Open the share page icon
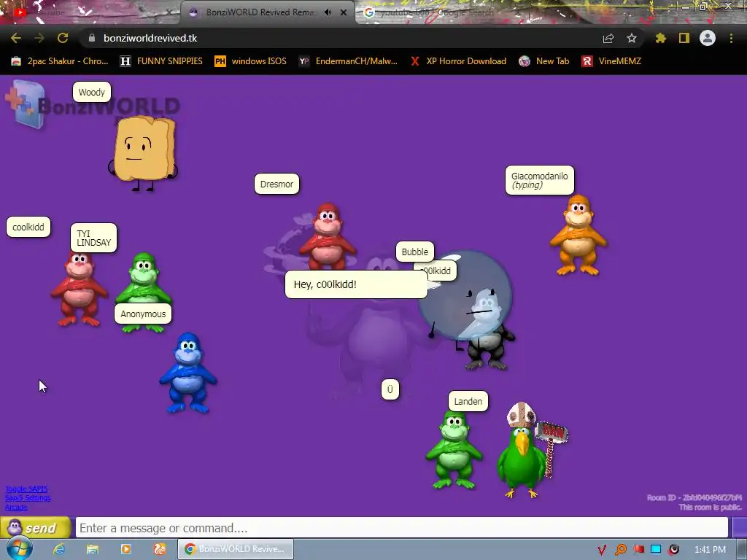This screenshot has width=747, height=560. tap(608, 38)
